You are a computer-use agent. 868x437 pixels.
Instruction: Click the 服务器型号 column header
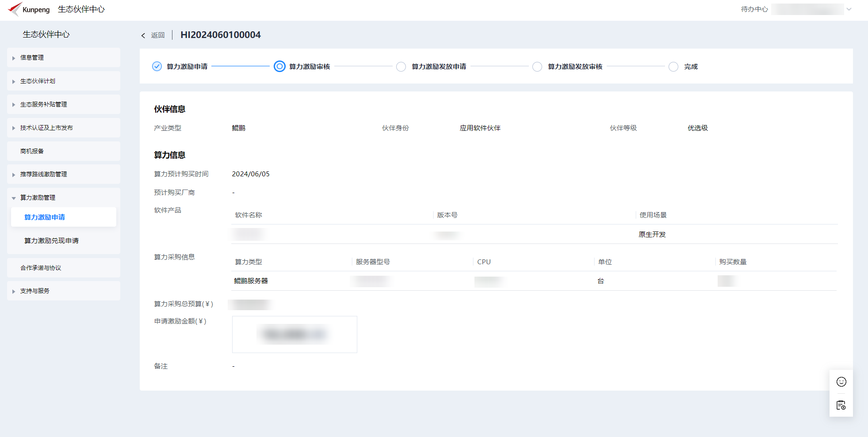pyautogui.click(x=373, y=262)
